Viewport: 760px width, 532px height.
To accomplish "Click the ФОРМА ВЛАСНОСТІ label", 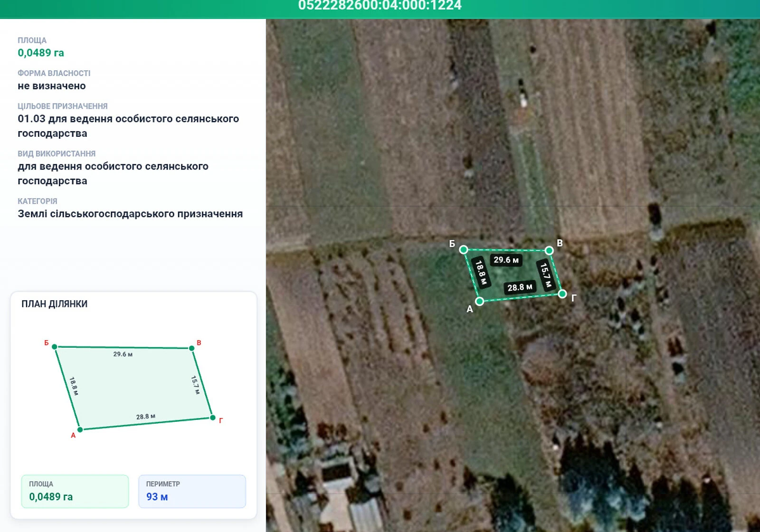I will coord(54,73).
